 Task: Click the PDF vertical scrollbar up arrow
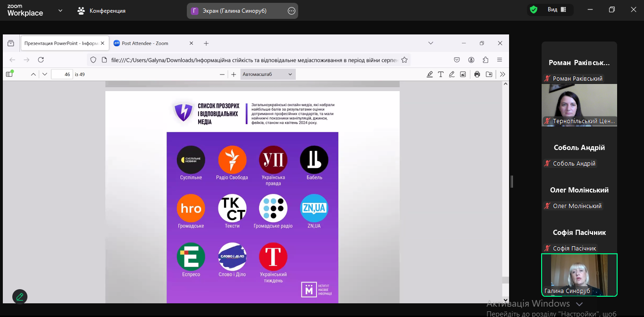[505, 84]
